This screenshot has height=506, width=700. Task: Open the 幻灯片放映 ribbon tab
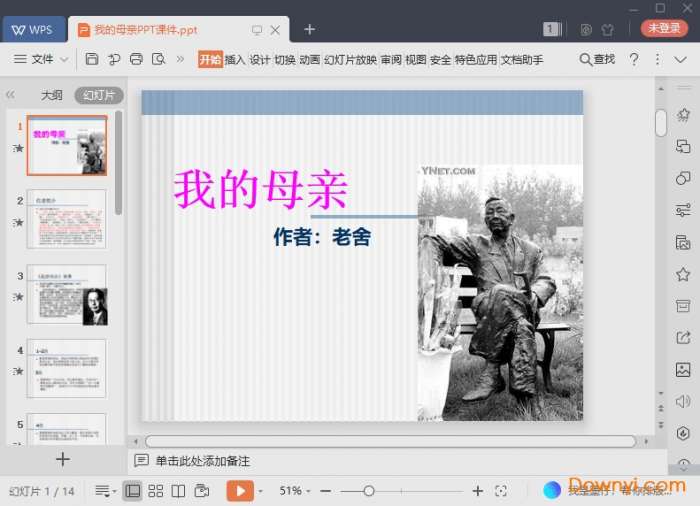[x=350, y=60]
